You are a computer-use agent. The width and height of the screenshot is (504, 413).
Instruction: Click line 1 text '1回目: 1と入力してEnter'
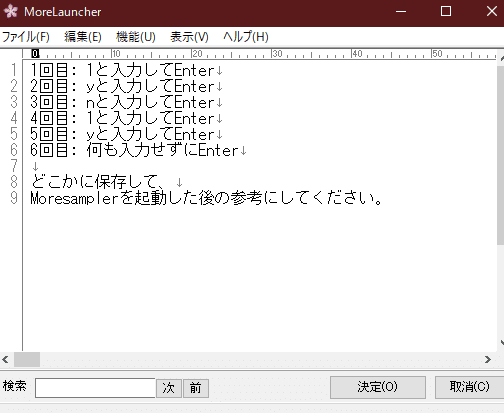pyautogui.click(x=122, y=70)
